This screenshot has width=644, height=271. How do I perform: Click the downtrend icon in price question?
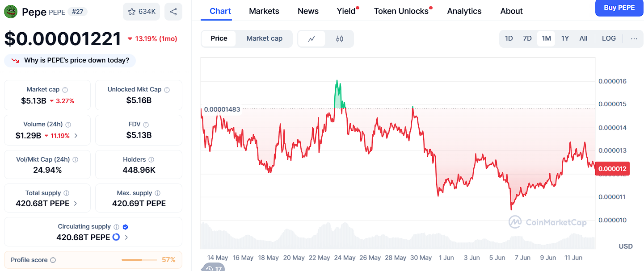15,61
